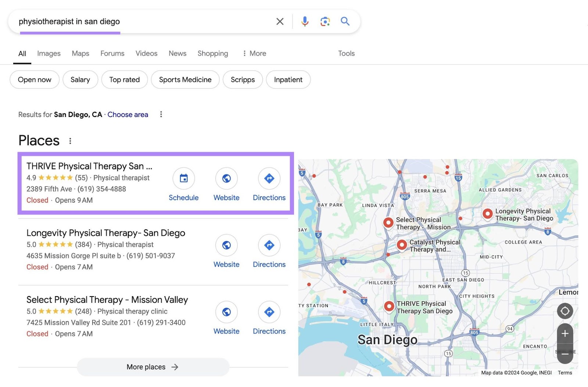The width and height of the screenshot is (588, 387).
Task: Open the Schedule calendar icon for THRIVE
Action: (x=184, y=178)
